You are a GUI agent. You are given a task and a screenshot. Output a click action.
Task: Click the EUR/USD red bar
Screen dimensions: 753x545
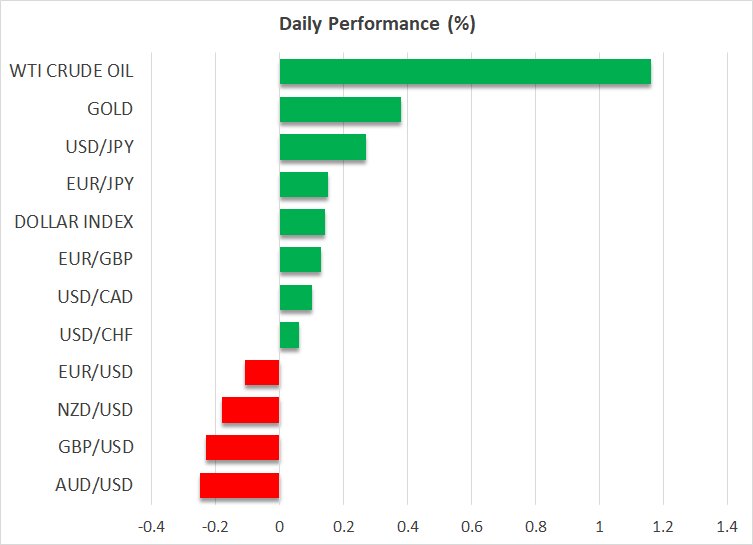tap(262, 373)
